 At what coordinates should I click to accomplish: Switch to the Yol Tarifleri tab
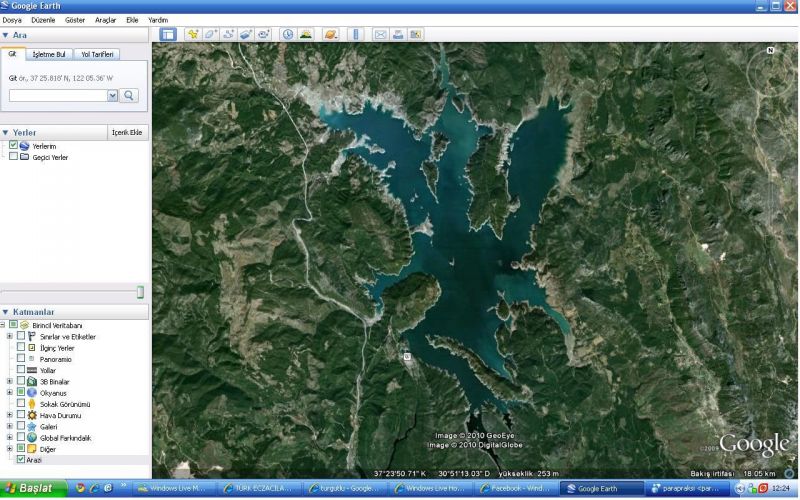tap(99, 54)
